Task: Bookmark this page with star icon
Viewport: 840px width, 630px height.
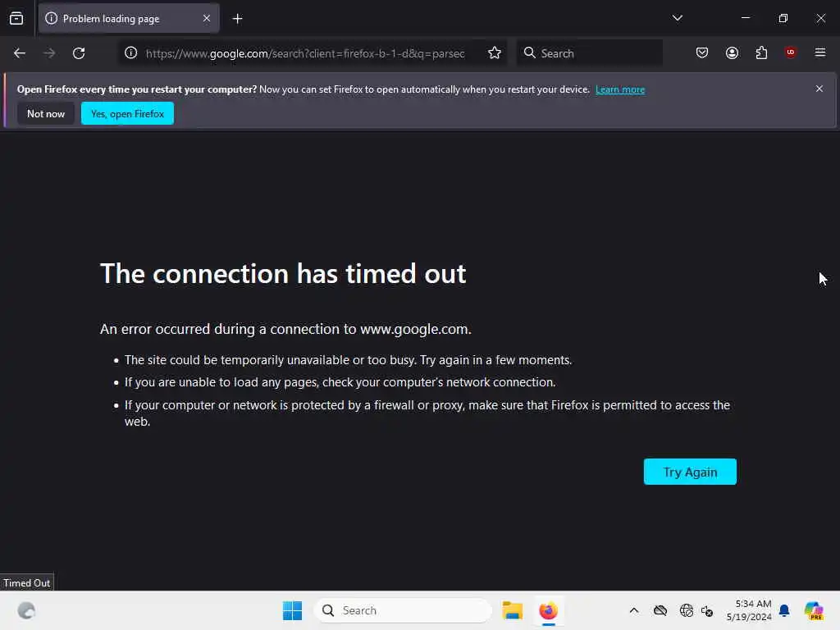Action: [x=495, y=53]
